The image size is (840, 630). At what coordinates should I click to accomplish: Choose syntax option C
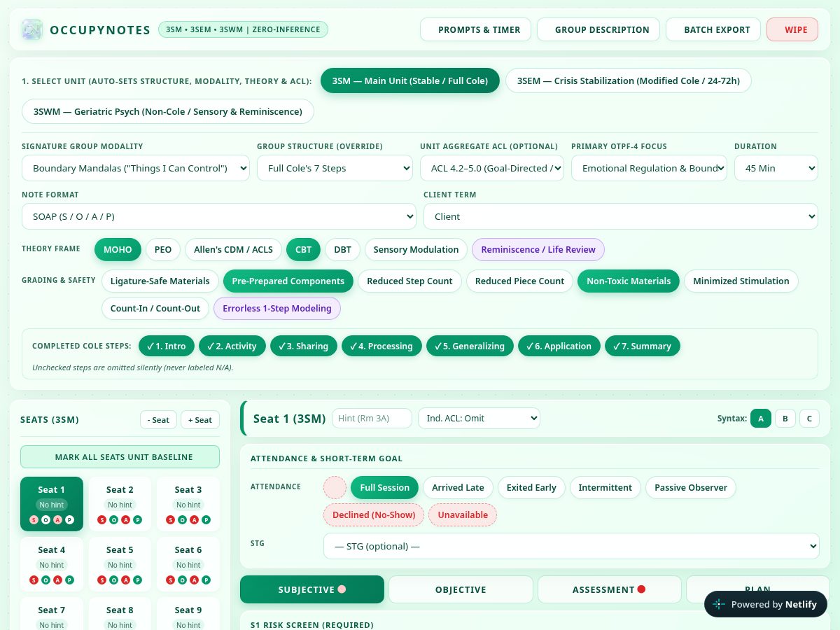[809, 419]
